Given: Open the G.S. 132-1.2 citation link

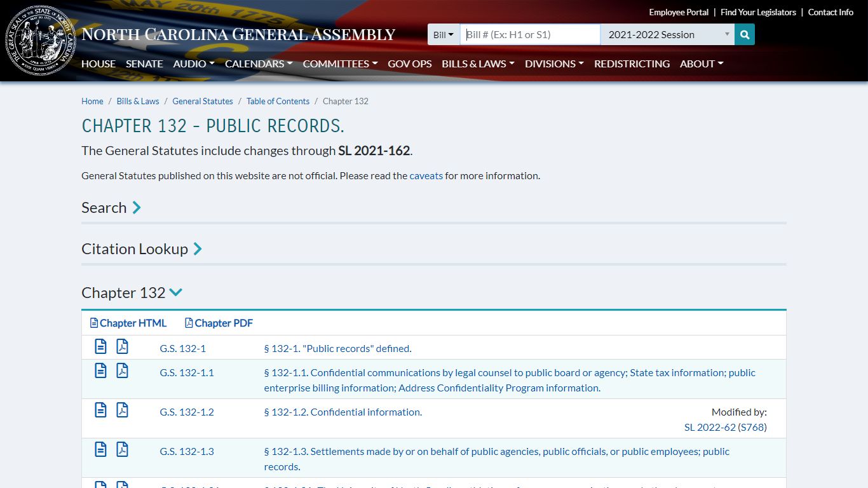Looking at the screenshot, I should point(187,412).
